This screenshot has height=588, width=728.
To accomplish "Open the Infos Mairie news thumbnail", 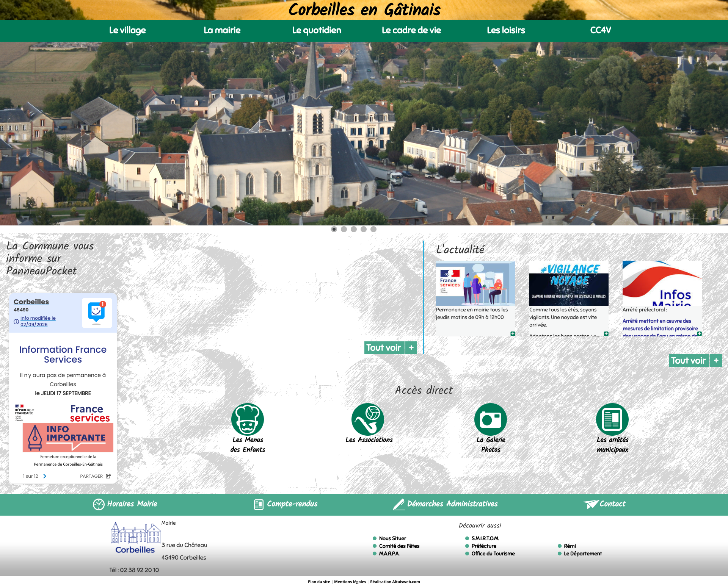I will [x=662, y=283].
